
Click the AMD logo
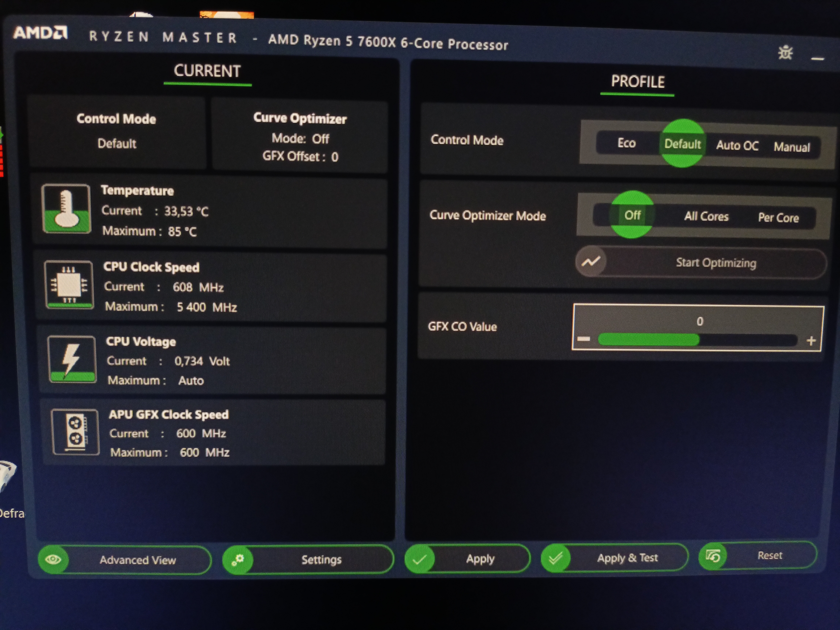(41, 33)
